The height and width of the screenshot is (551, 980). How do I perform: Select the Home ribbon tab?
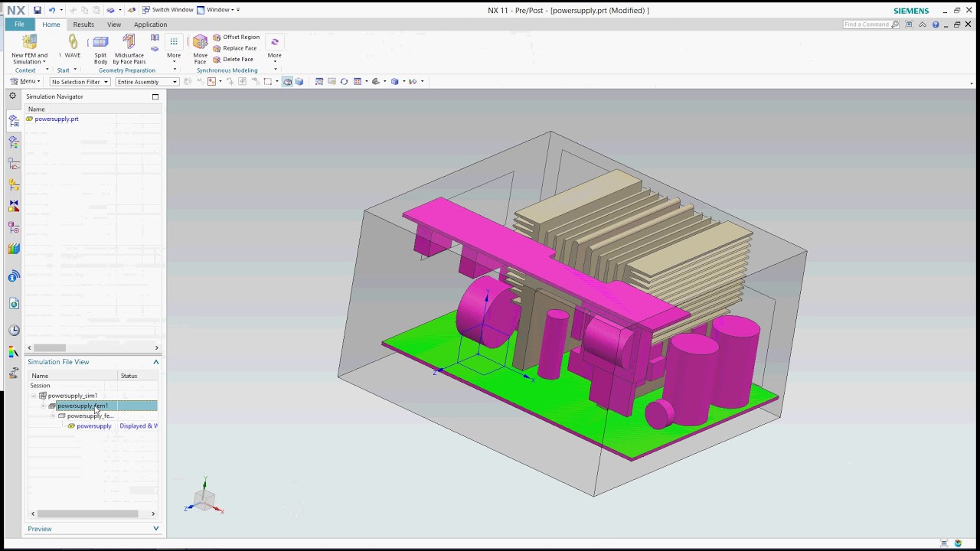[x=51, y=24]
